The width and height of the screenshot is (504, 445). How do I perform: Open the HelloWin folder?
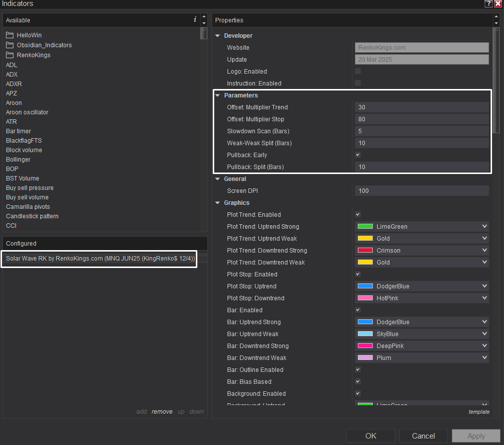pos(24,35)
